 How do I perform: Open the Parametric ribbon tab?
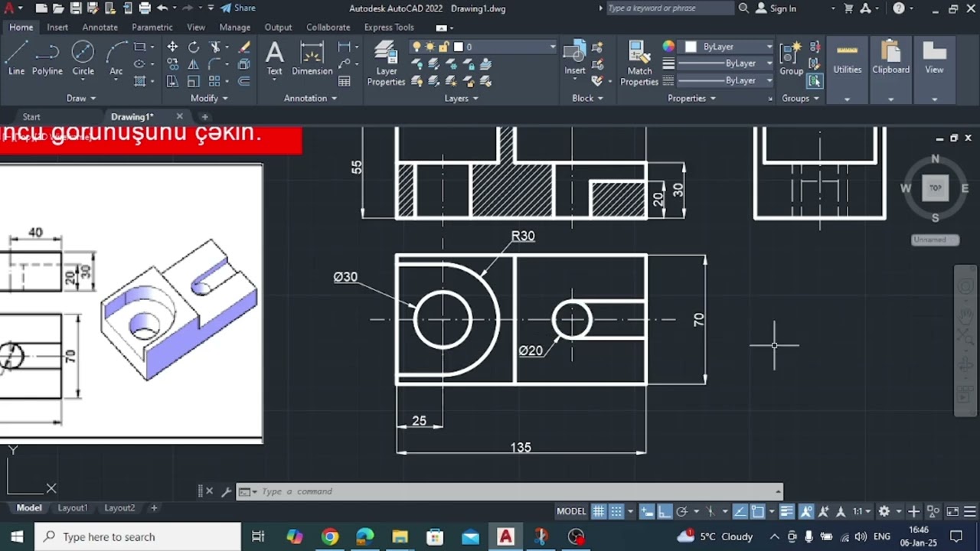(152, 27)
